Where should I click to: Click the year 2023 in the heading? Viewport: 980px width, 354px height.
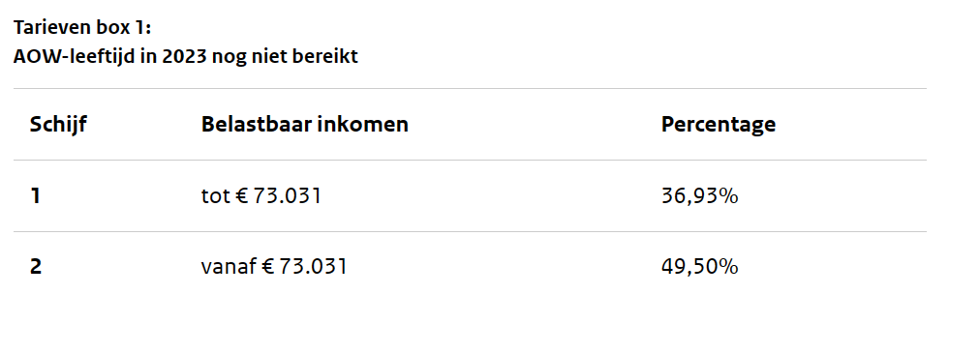(184, 56)
